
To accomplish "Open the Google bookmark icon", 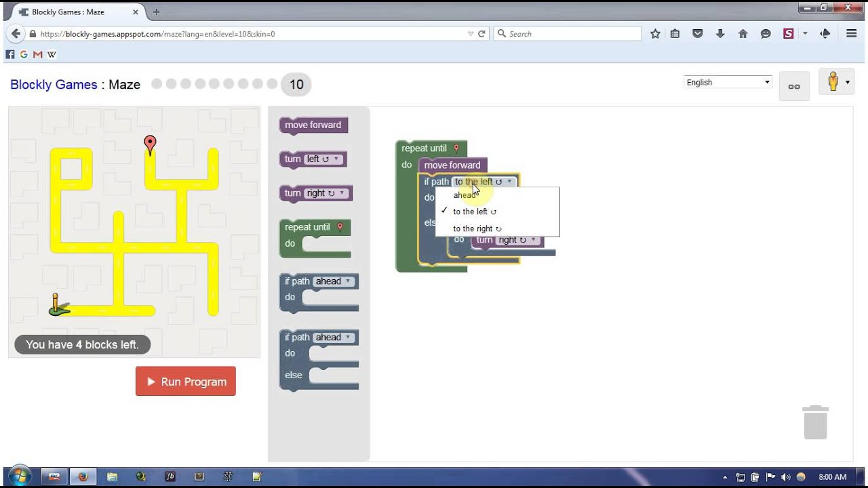I will click(x=24, y=54).
